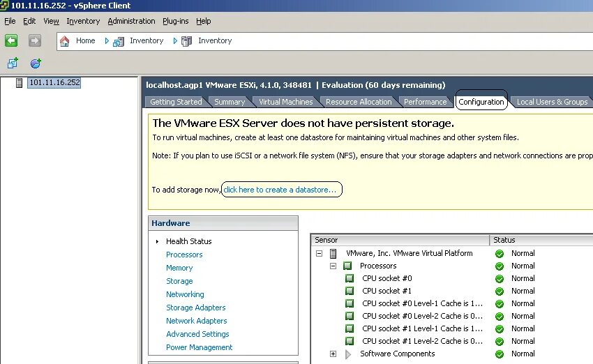
Task: Open the Administration menu
Action: [131, 21]
